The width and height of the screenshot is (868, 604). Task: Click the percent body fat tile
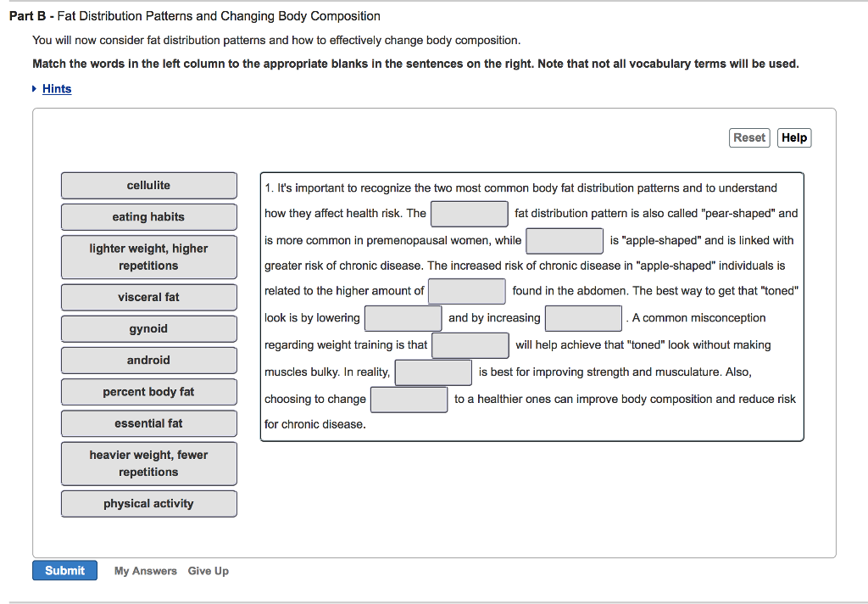coord(148,391)
